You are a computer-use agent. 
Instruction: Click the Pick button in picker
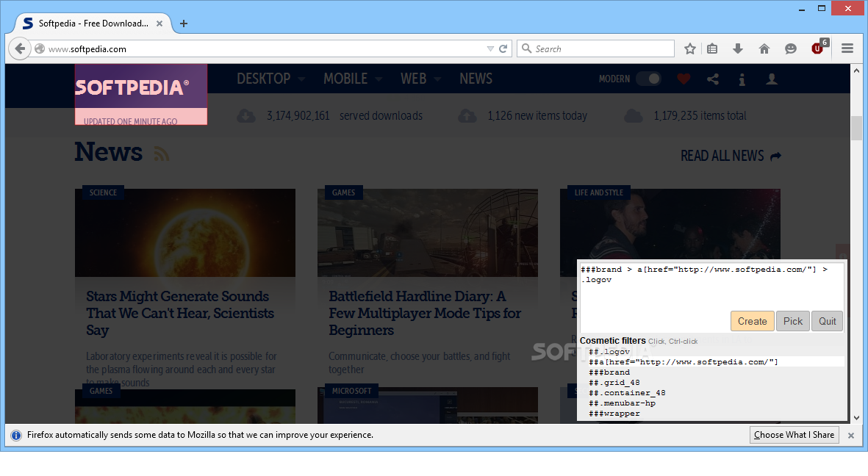coord(793,321)
